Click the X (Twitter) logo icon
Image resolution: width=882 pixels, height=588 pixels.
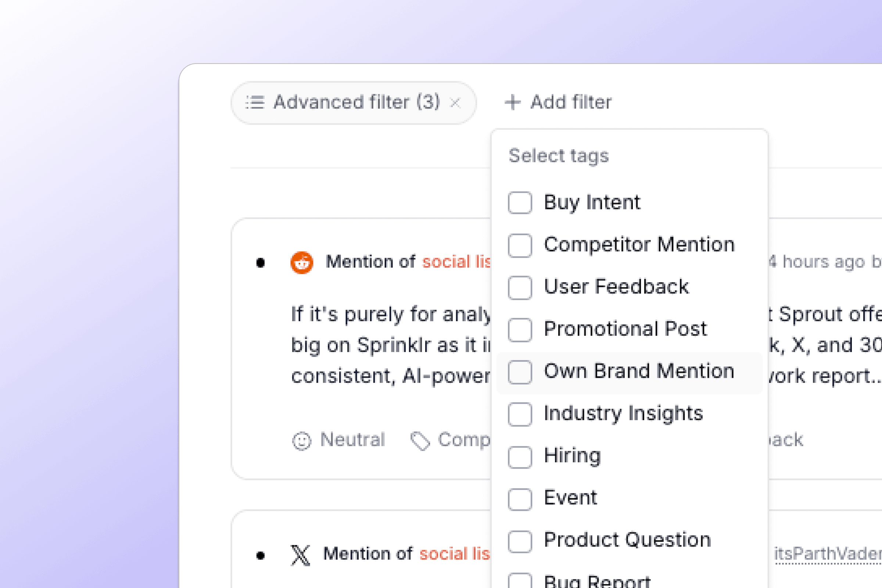click(300, 555)
